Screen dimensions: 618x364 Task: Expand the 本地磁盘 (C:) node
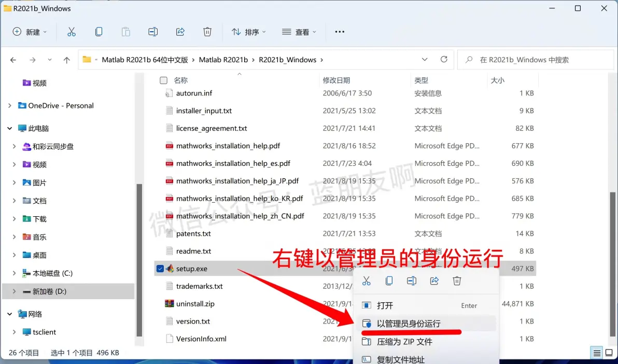point(15,273)
